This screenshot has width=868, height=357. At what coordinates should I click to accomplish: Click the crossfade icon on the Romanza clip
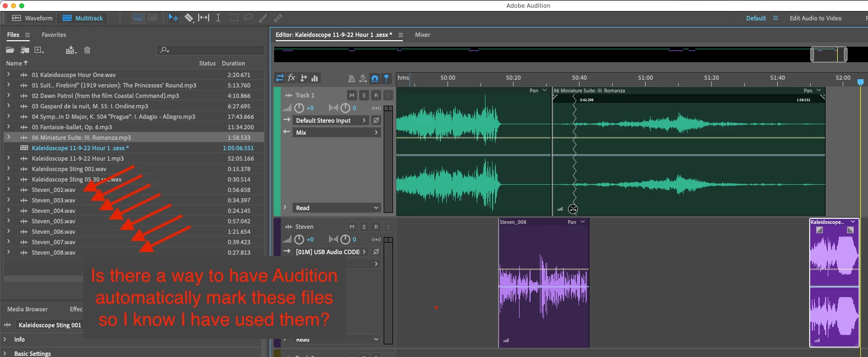pos(573,209)
